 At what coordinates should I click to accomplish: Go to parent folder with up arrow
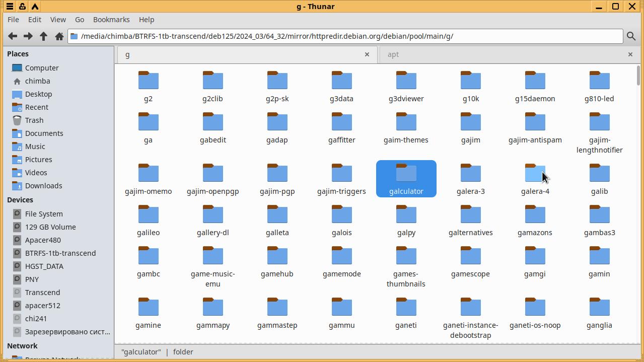44,36
